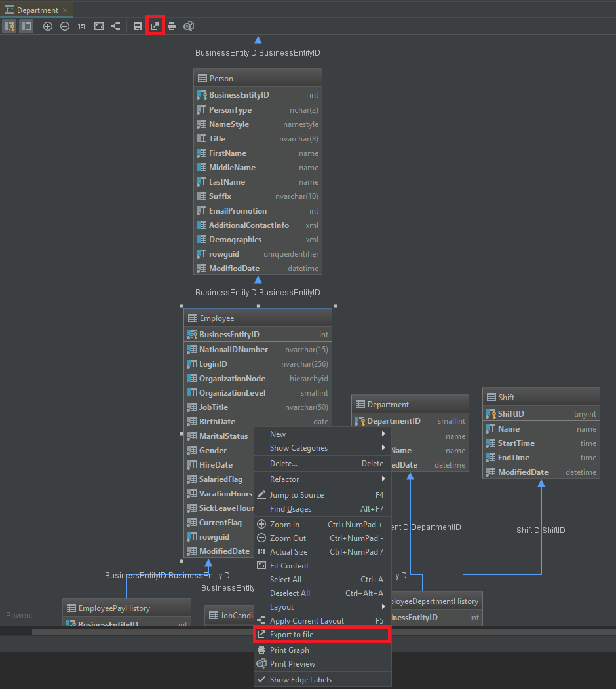Image resolution: width=616 pixels, height=689 pixels.
Task: Set diagram to actual size 1:1
Action: point(82,26)
